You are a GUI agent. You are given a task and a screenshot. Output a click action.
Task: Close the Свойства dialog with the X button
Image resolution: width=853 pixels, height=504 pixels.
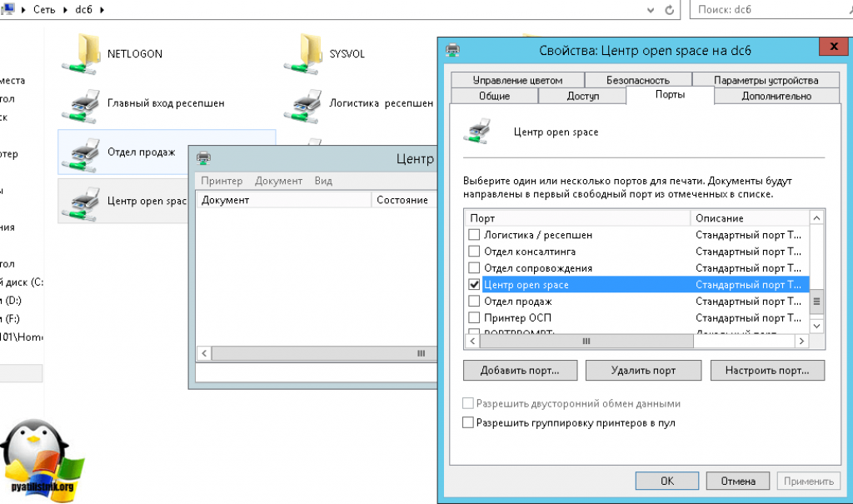pos(833,47)
